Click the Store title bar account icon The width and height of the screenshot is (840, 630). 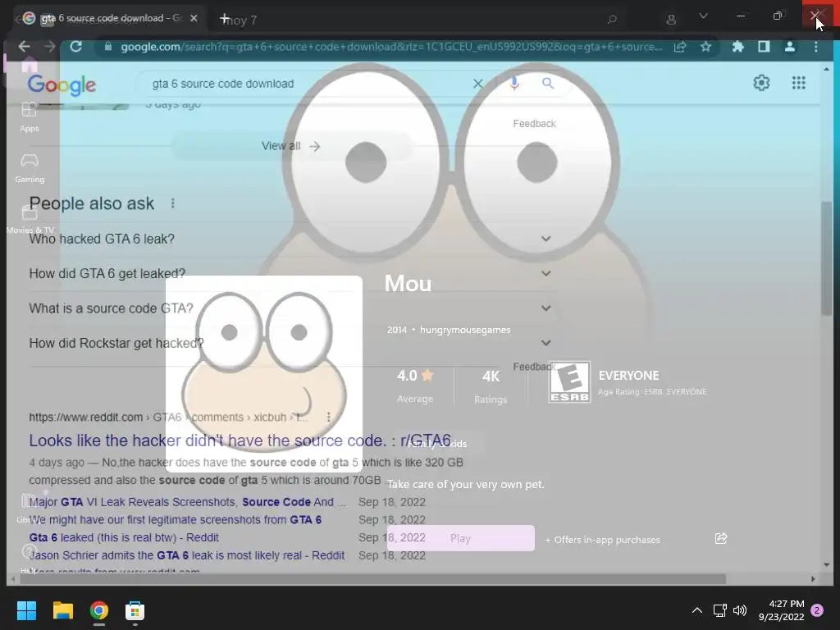click(x=671, y=20)
